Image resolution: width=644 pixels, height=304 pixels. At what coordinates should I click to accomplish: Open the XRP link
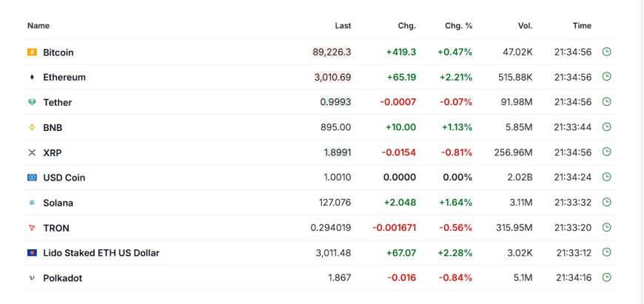pyautogui.click(x=52, y=152)
